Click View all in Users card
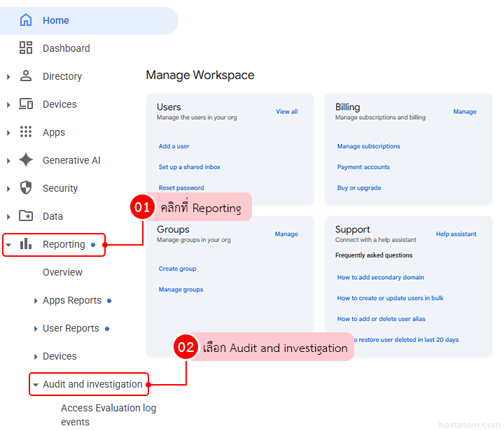 (x=287, y=111)
